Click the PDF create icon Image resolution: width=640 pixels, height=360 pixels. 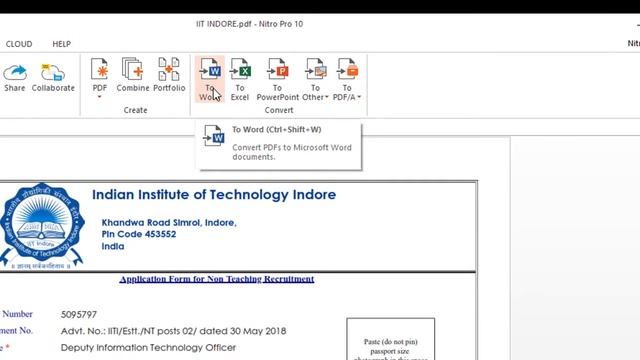(100, 69)
